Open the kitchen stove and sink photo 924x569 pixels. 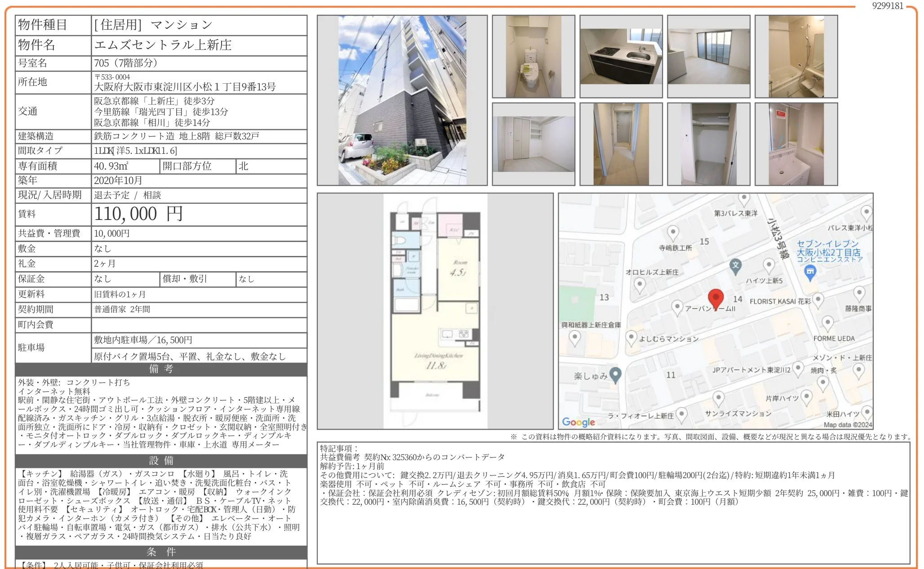pyautogui.click(x=621, y=57)
